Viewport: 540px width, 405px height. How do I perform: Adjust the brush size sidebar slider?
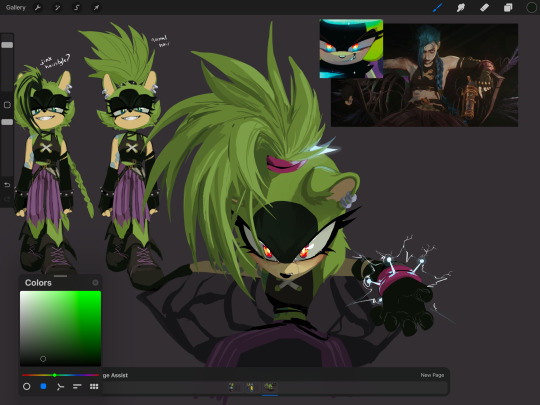click(x=7, y=45)
